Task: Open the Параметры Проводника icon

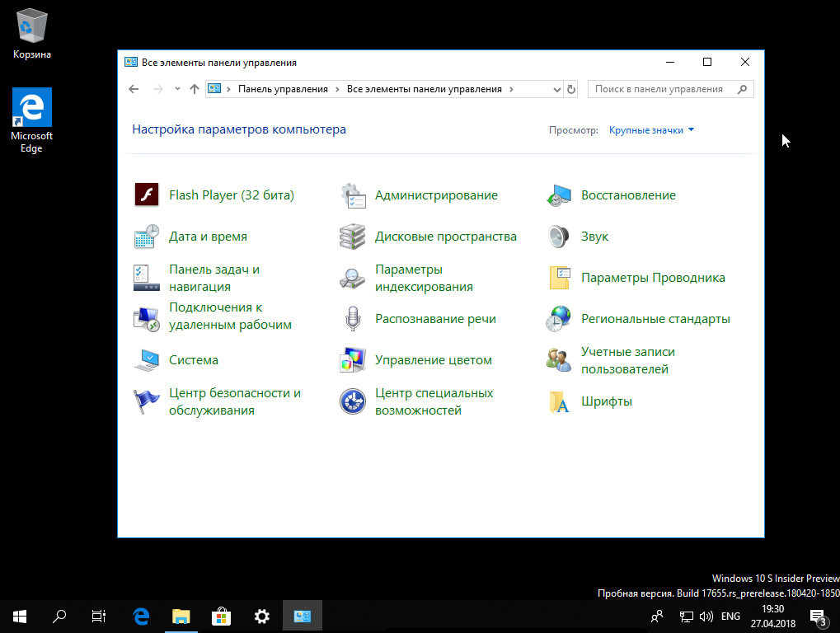Action: (x=559, y=278)
